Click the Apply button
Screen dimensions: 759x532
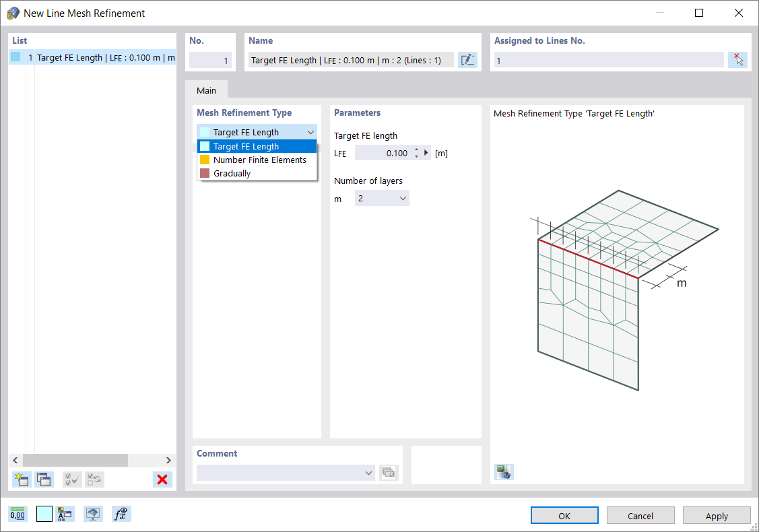click(x=717, y=516)
